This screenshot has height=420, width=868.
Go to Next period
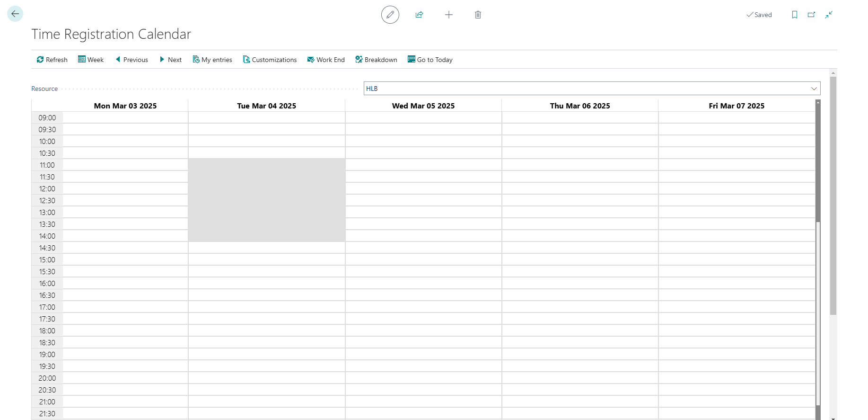coord(170,60)
